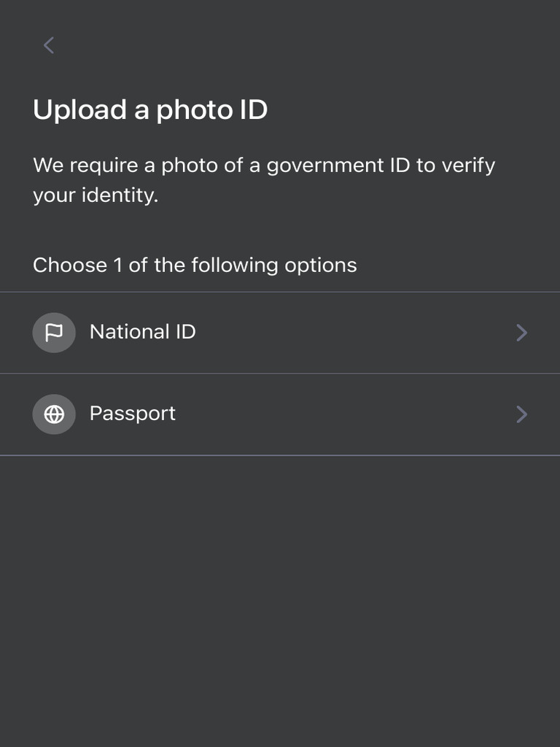
Task: Click the empty area between National ID text and chevron
Action: pyautogui.click(x=355, y=333)
